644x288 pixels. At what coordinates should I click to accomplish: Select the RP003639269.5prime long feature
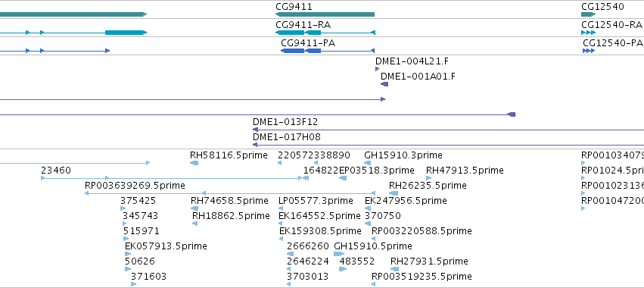click(230, 193)
